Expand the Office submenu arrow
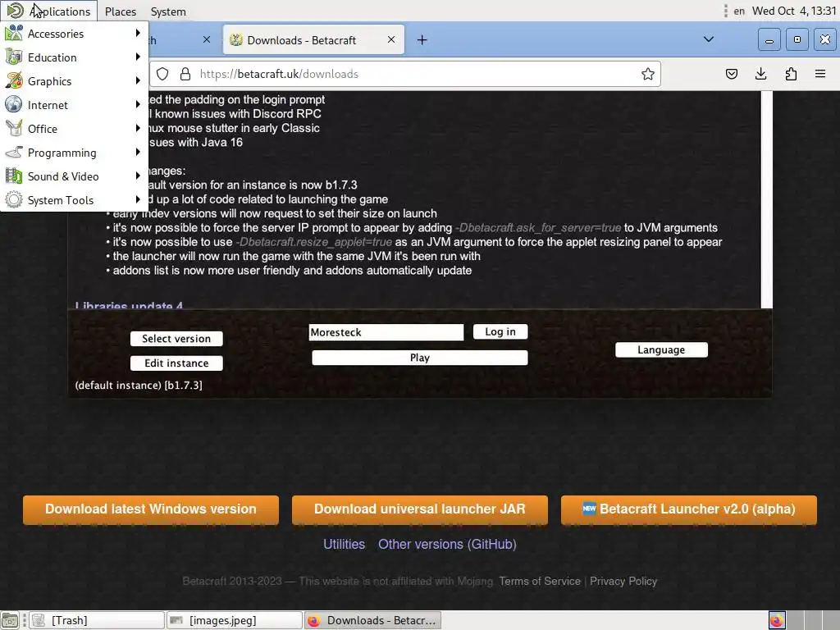Viewport: 840px width, 630px height. tap(138, 128)
